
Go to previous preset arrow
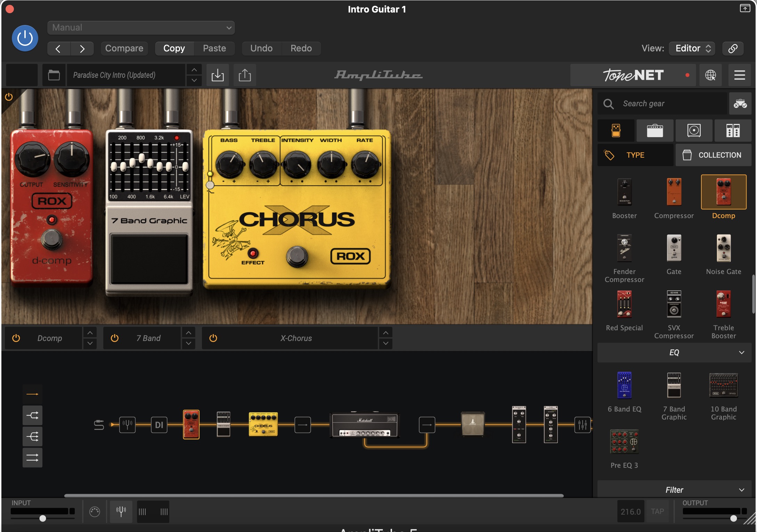point(58,49)
